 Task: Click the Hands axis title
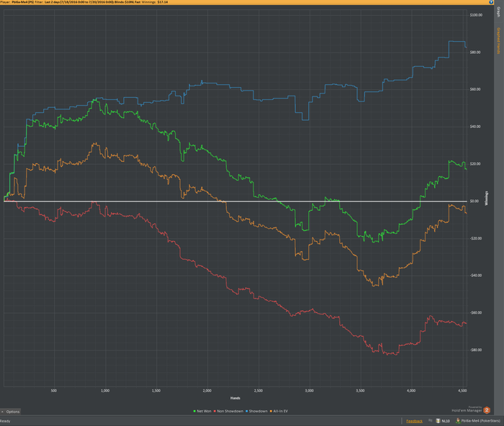235,399
